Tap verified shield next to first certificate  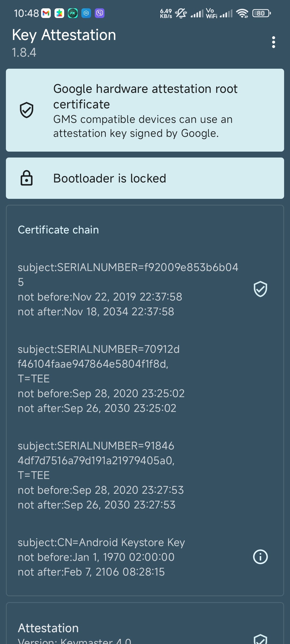click(x=260, y=289)
